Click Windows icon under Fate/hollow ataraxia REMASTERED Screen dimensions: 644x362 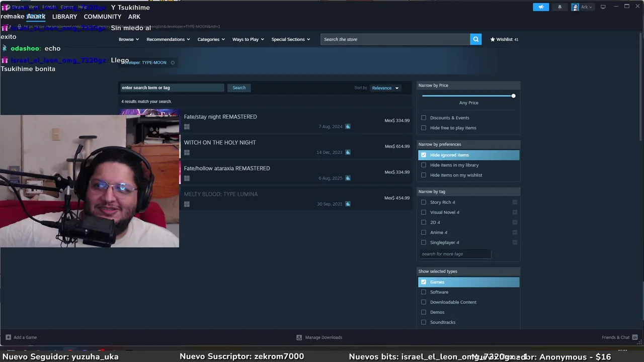(x=187, y=178)
